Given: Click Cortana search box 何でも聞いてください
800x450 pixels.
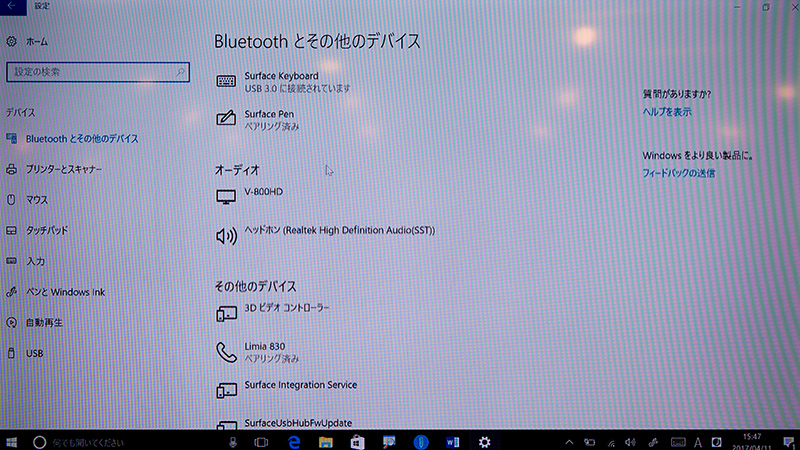Looking at the screenshot, I should [88, 443].
